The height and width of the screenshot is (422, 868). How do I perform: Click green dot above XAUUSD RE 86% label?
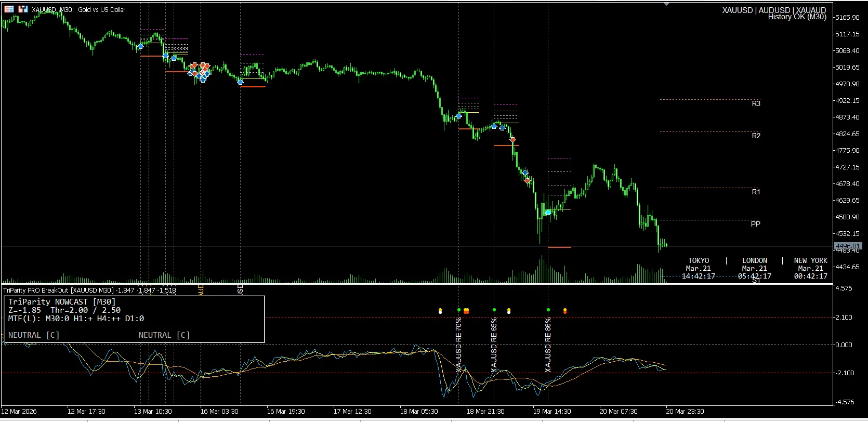pyautogui.click(x=548, y=310)
